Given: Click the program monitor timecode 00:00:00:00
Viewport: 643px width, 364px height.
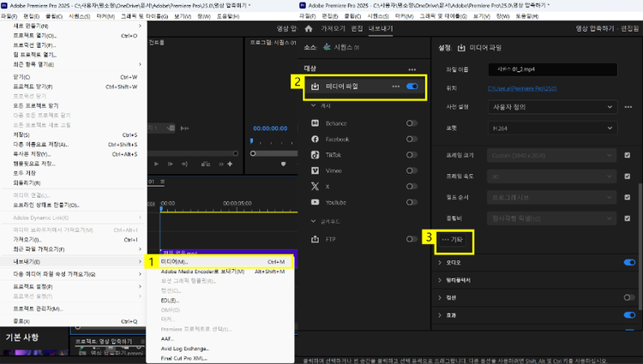Looking at the screenshot, I should [270, 128].
